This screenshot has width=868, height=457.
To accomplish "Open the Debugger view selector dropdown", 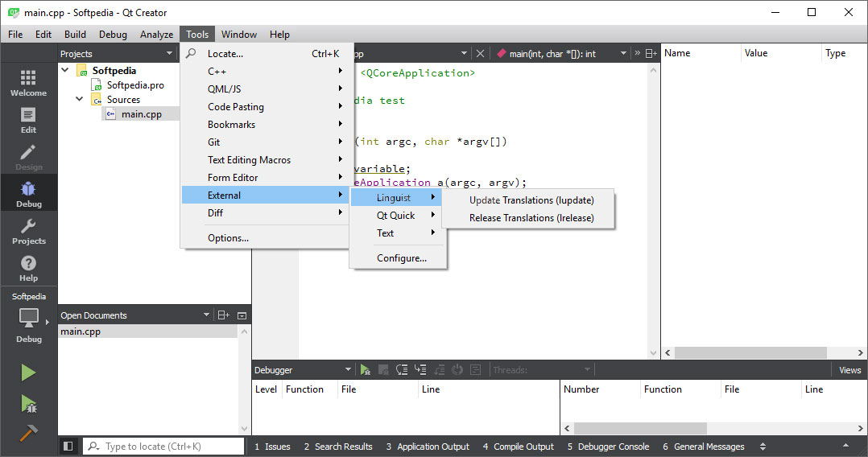I will pyautogui.click(x=348, y=370).
